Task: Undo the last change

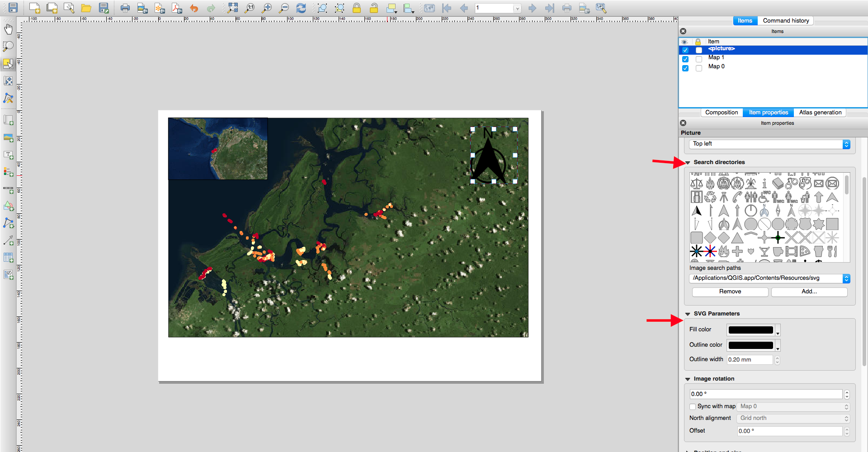Action: pyautogui.click(x=194, y=8)
